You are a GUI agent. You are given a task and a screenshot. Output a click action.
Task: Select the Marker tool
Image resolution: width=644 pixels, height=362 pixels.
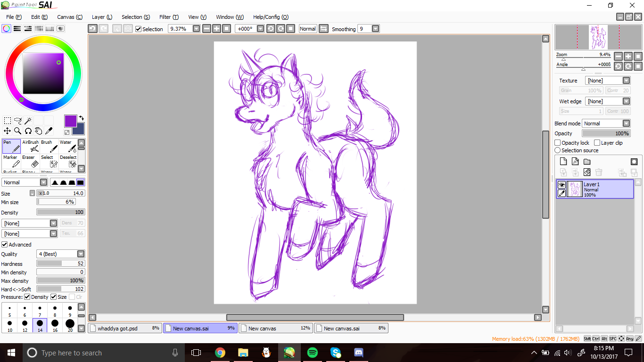pos(12,162)
